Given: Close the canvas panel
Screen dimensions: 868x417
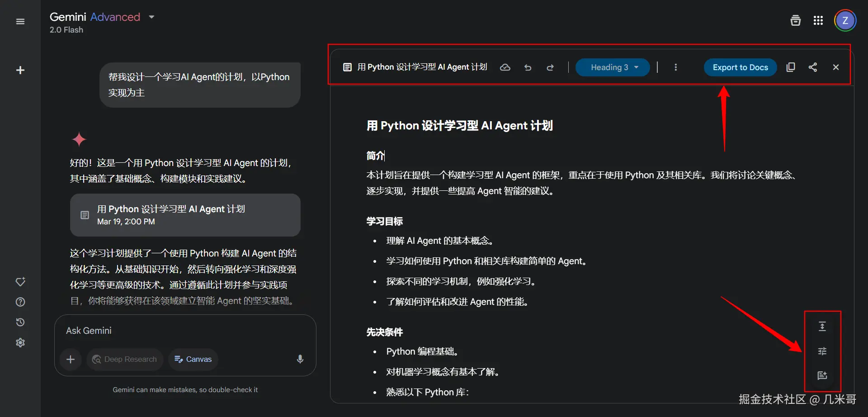Looking at the screenshot, I should pyautogui.click(x=836, y=67).
